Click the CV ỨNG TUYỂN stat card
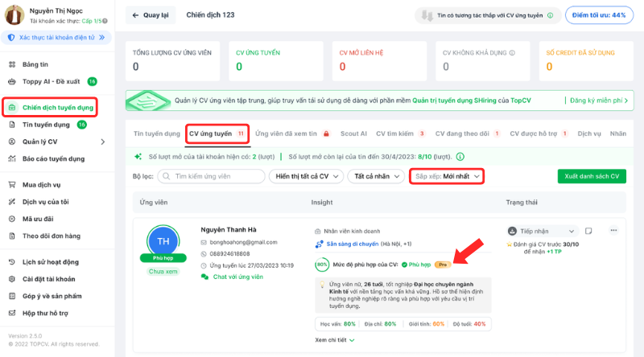644x357 pixels. [x=276, y=61]
